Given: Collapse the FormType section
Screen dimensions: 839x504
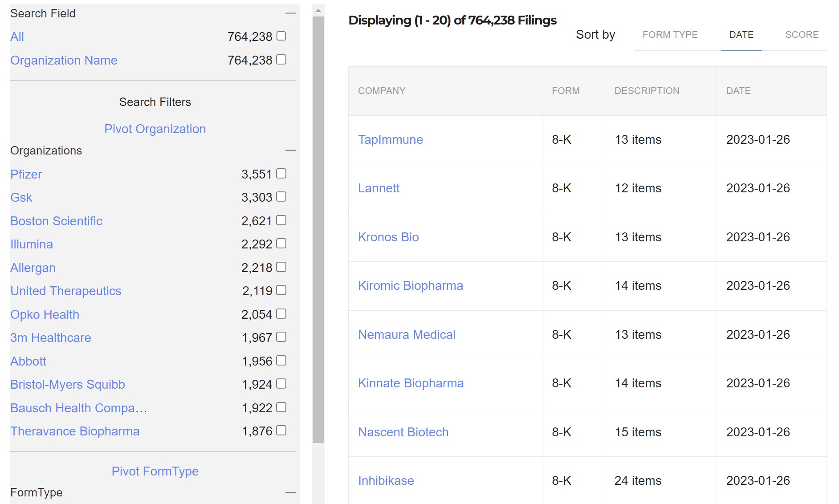Looking at the screenshot, I should 290,492.
